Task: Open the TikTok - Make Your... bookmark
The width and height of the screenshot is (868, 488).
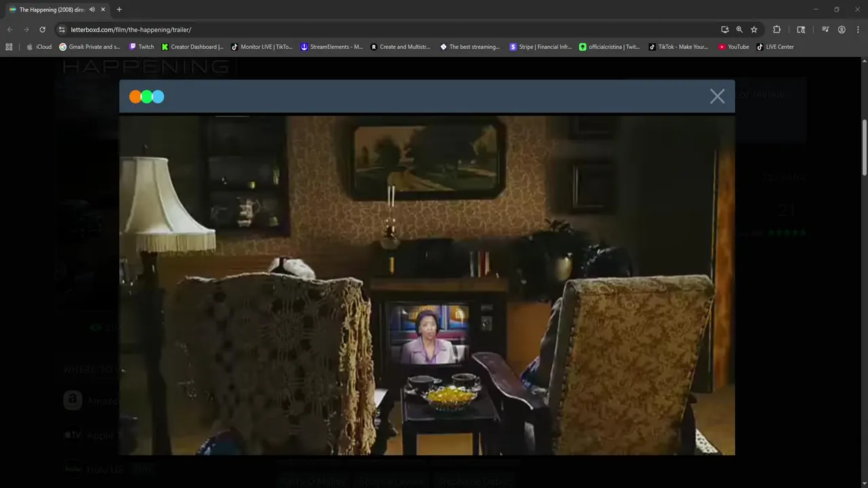Action: click(x=678, y=47)
